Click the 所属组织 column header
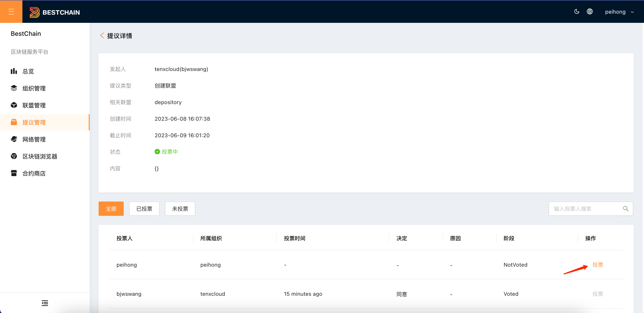Screen dimensions: 644x313 pyautogui.click(x=211, y=238)
